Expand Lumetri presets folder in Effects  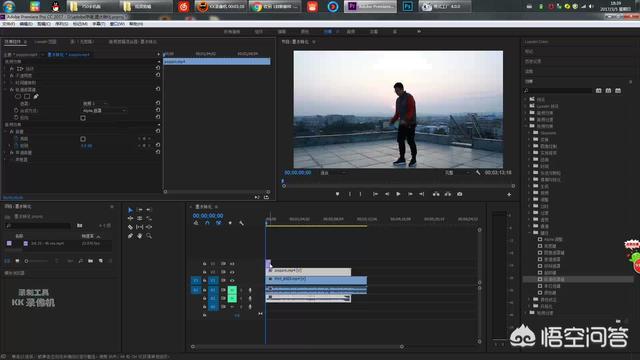point(526,106)
